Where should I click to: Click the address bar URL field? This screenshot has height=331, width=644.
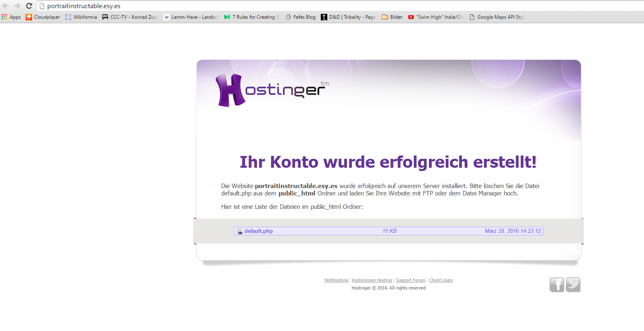(340, 6)
